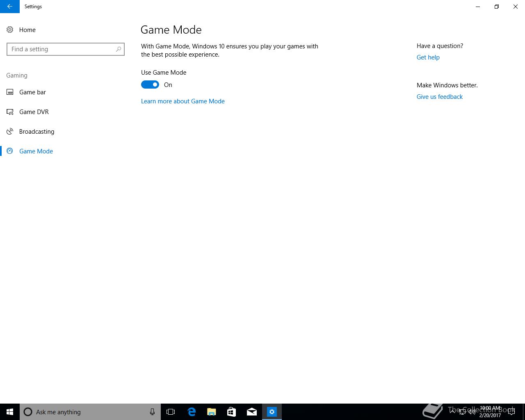Open the Get help link
525x420 pixels.
click(428, 57)
